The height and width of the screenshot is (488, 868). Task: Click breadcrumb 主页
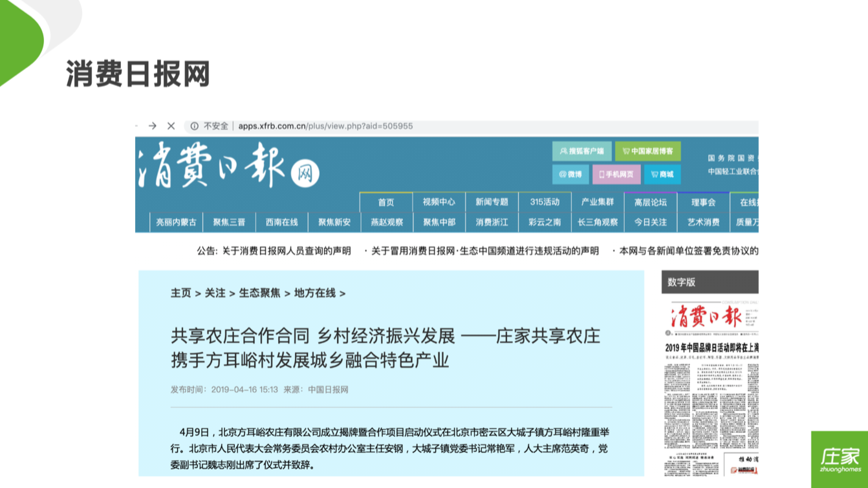tap(181, 293)
